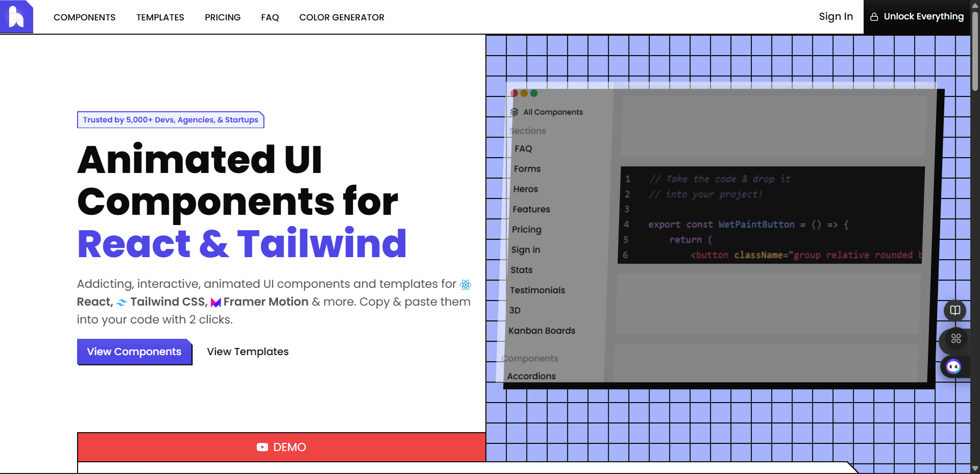Select Testimonials in the Sections list
The width and height of the screenshot is (980, 474).
click(537, 290)
